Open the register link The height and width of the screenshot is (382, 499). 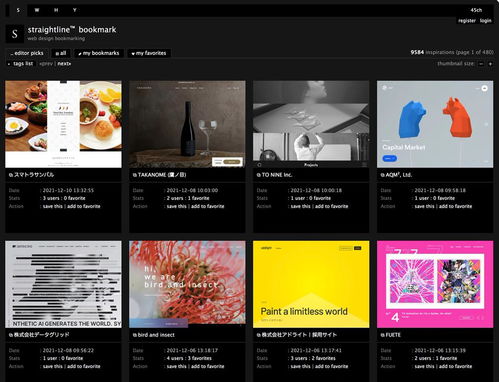click(467, 21)
